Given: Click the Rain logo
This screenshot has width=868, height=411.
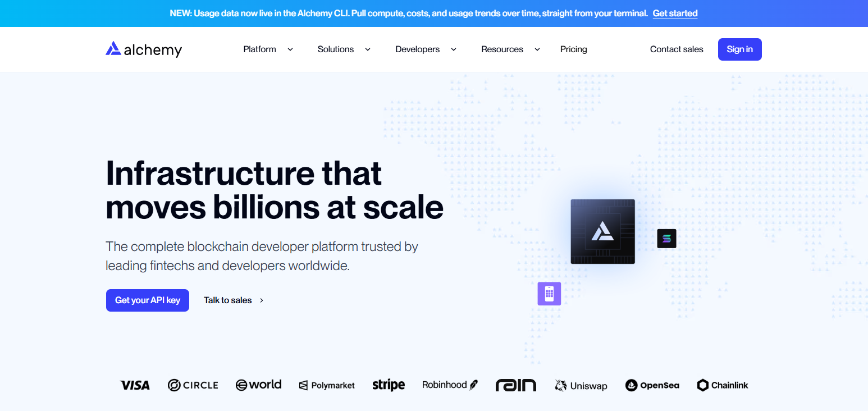Looking at the screenshot, I should (x=516, y=385).
